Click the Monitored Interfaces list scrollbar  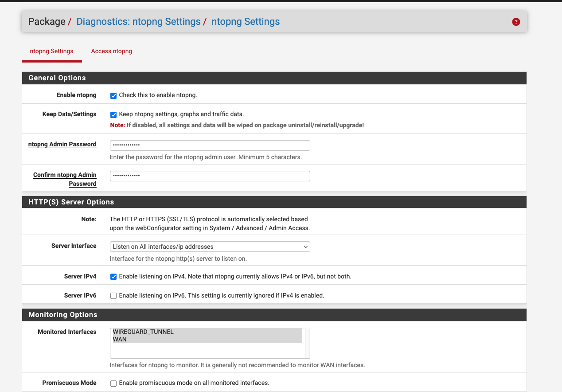[x=307, y=343]
